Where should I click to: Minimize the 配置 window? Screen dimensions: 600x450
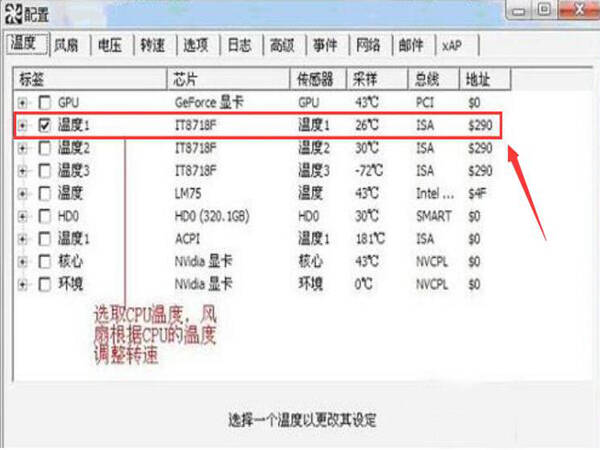(x=519, y=10)
